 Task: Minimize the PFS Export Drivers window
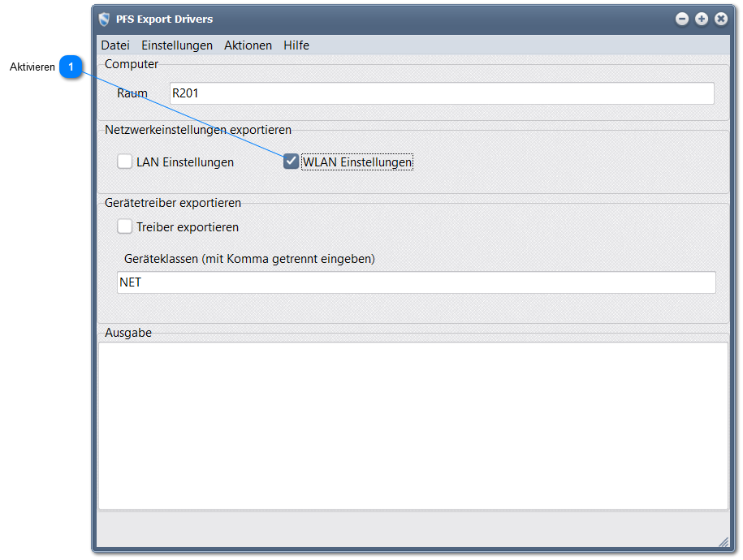click(x=682, y=19)
